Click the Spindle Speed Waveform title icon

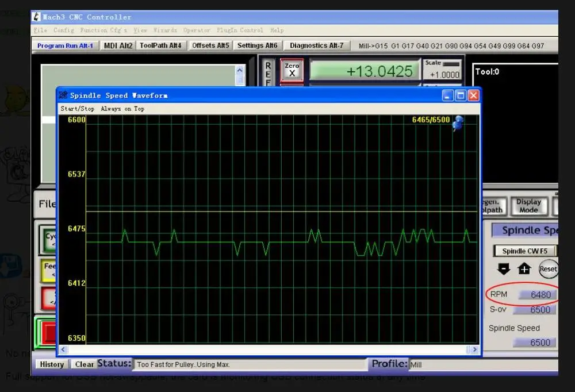63,95
